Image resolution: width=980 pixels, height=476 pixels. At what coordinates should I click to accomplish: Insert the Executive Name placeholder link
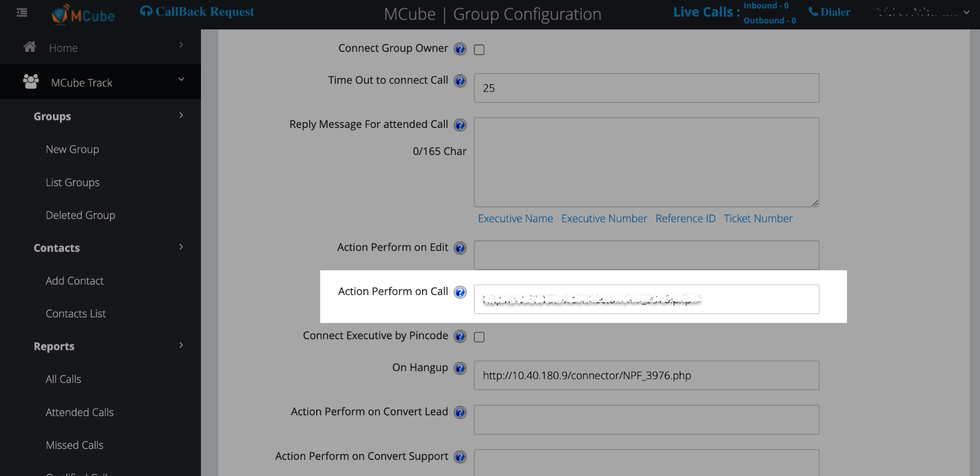tap(515, 219)
